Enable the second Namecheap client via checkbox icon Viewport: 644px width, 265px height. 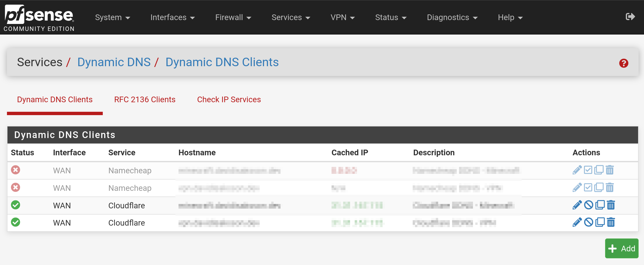(x=588, y=187)
